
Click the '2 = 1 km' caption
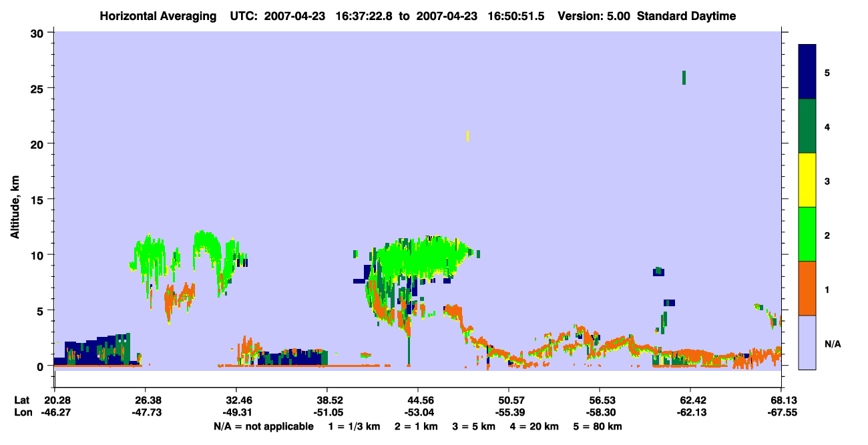(x=416, y=426)
